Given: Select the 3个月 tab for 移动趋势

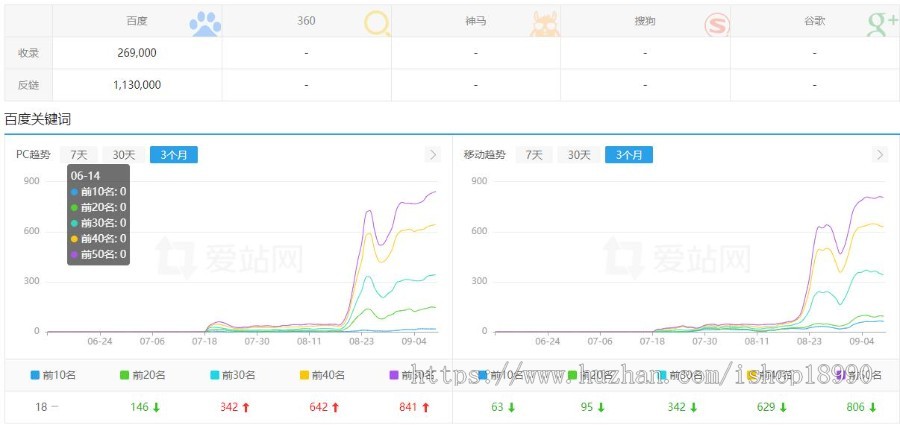Looking at the screenshot, I should [x=629, y=154].
